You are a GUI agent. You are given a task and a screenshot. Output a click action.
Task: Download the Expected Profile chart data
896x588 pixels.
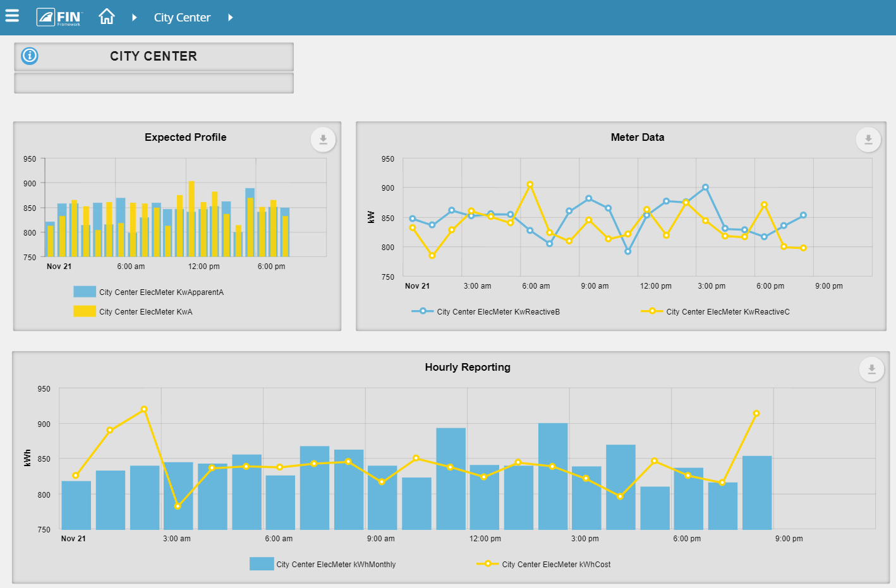(x=323, y=139)
